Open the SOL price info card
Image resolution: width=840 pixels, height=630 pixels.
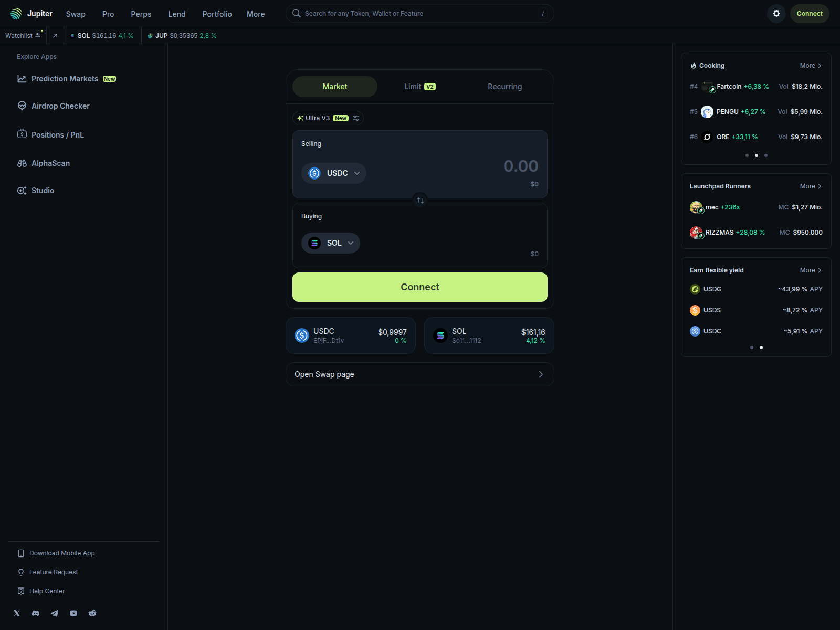[489, 335]
